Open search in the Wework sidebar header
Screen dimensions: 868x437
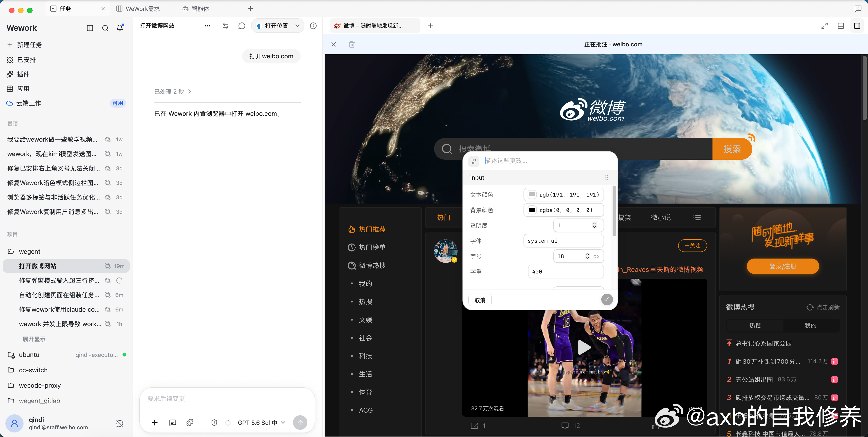tap(105, 28)
